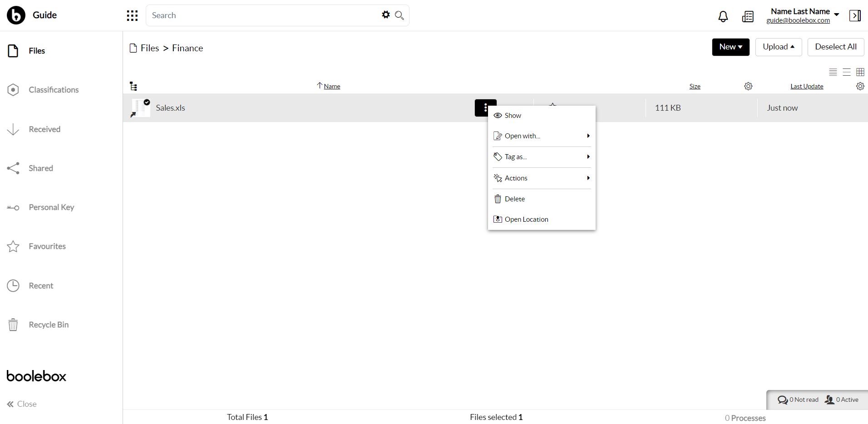
Task: Click the Sales.xls file name
Action: coord(171,108)
